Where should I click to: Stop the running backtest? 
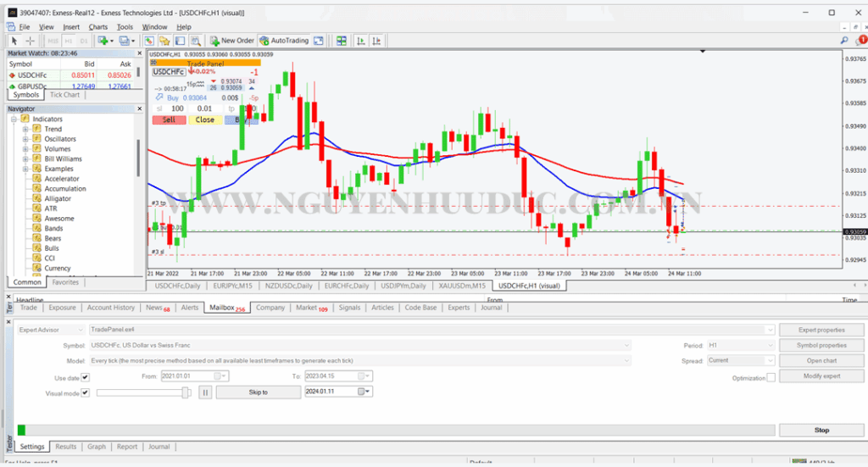pos(821,430)
